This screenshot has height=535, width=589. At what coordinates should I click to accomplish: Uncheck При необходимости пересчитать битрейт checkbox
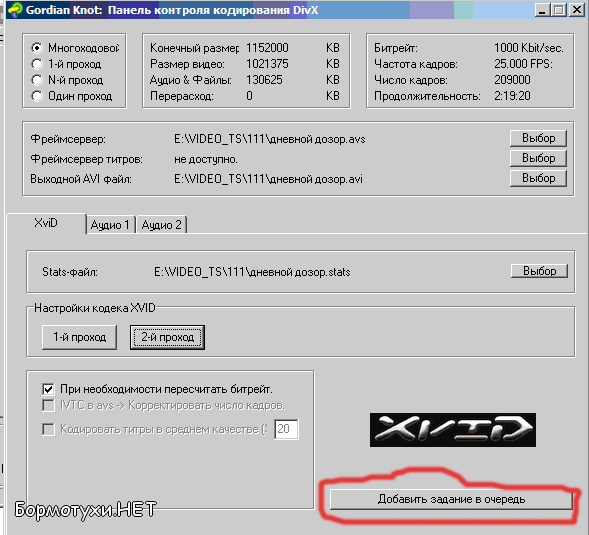(48, 389)
